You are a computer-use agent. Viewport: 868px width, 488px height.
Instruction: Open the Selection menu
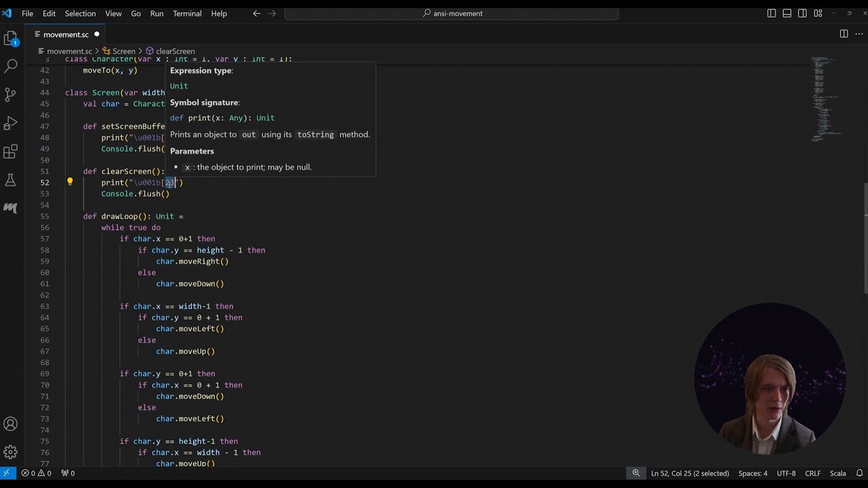tap(80, 14)
